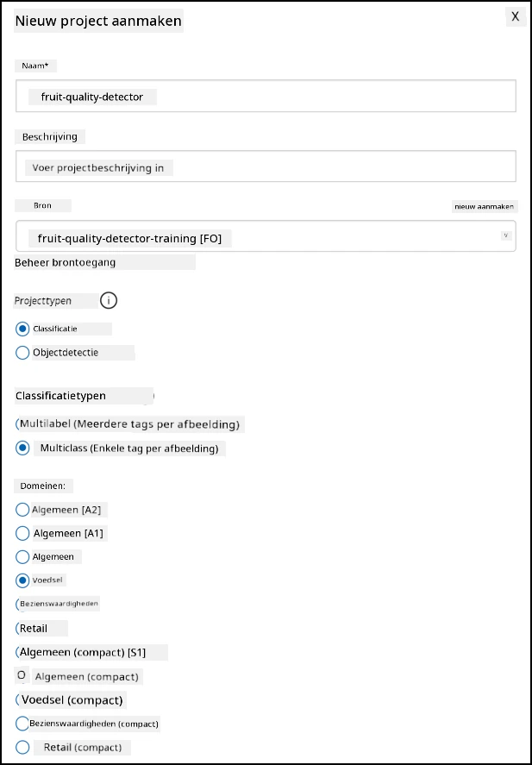This screenshot has width=532, height=765.
Task: Click the nieuw aanmaken link
Action: point(484,206)
